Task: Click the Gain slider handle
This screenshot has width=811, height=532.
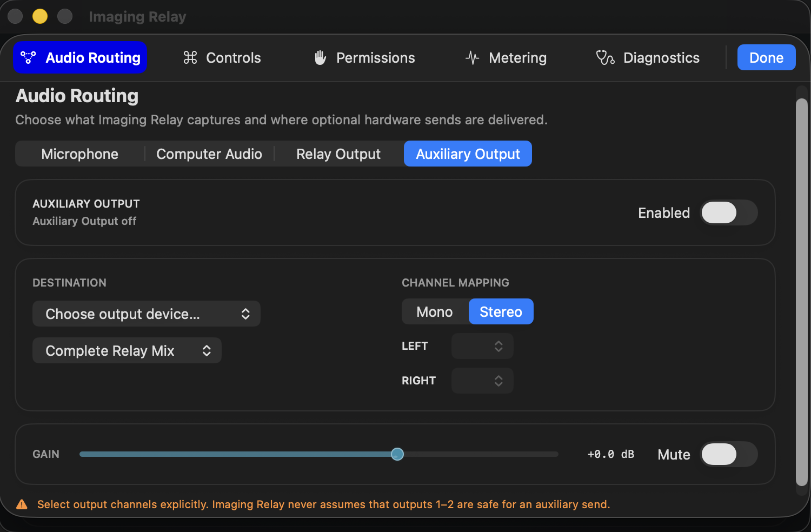Action: (397, 454)
